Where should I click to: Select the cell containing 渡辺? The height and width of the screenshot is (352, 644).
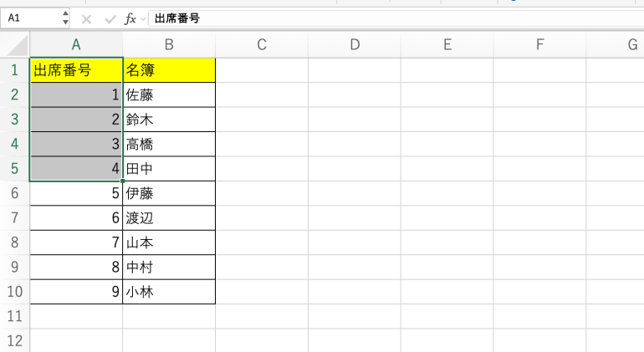[x=169, y=218]
